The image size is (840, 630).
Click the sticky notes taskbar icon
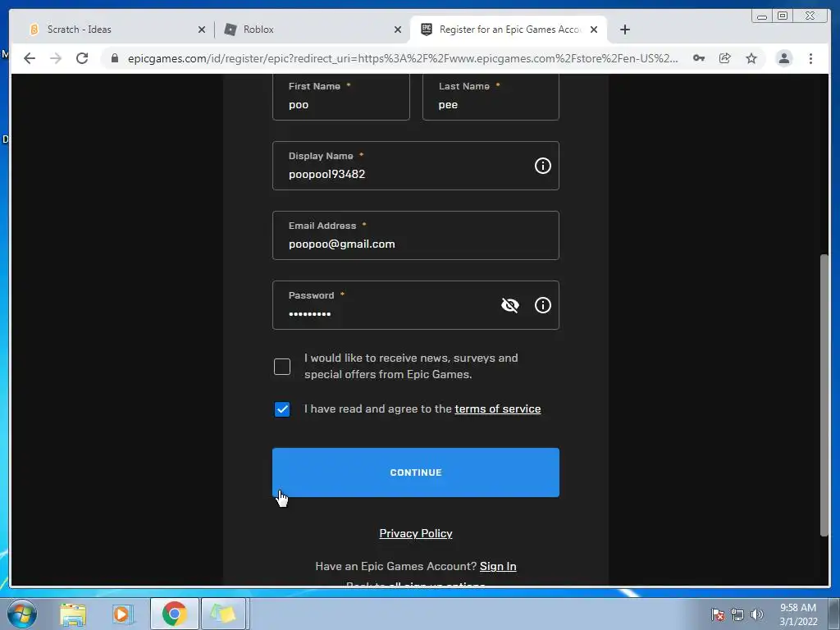223,614
